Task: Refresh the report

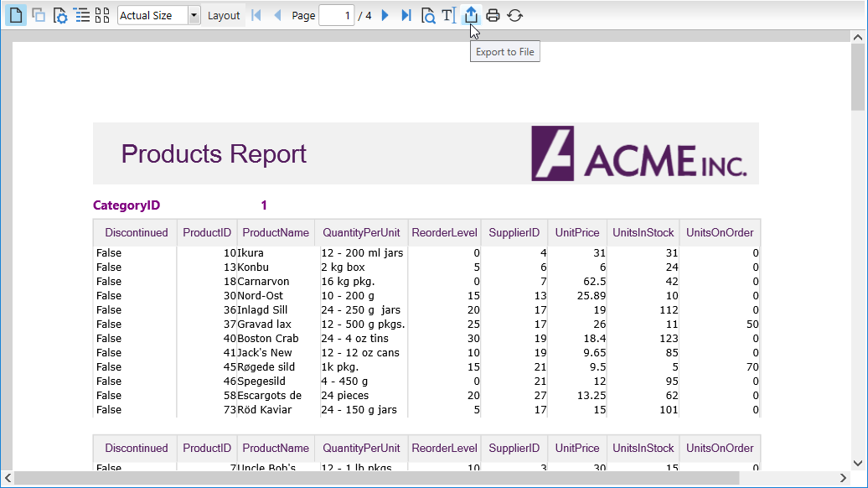Action: click(x=515, y=15)
